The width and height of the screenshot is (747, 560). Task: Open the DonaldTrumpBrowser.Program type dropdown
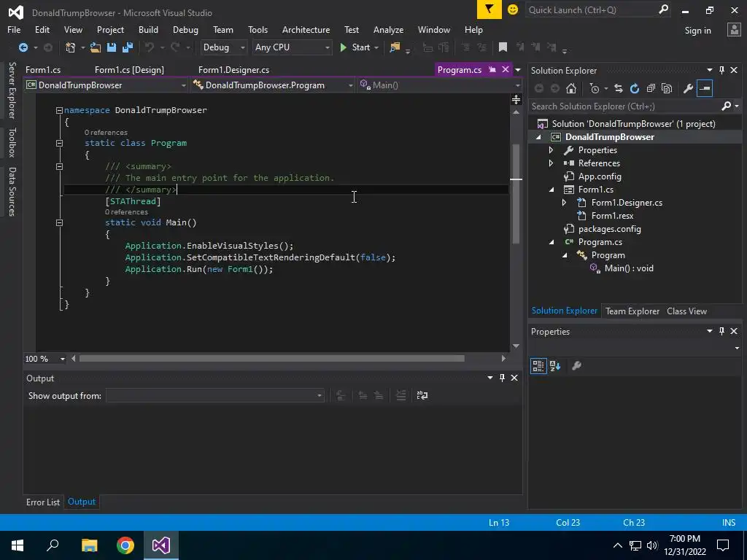click(273, 85)
